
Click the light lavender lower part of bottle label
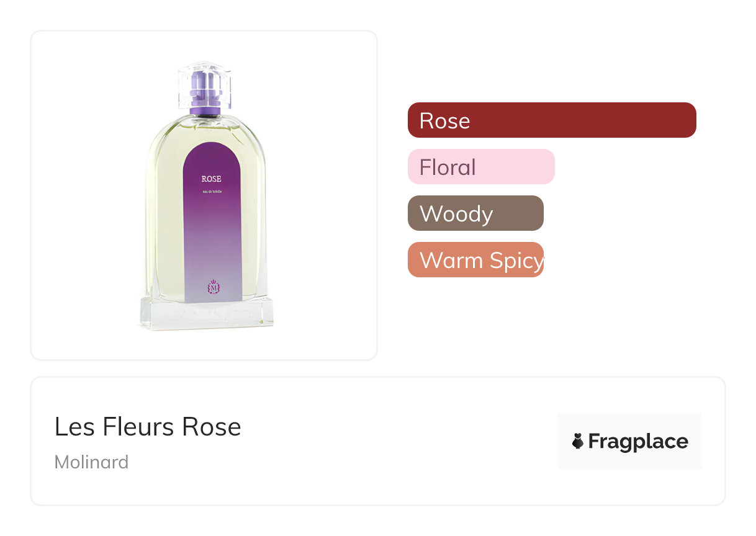[x=211, y=261]
